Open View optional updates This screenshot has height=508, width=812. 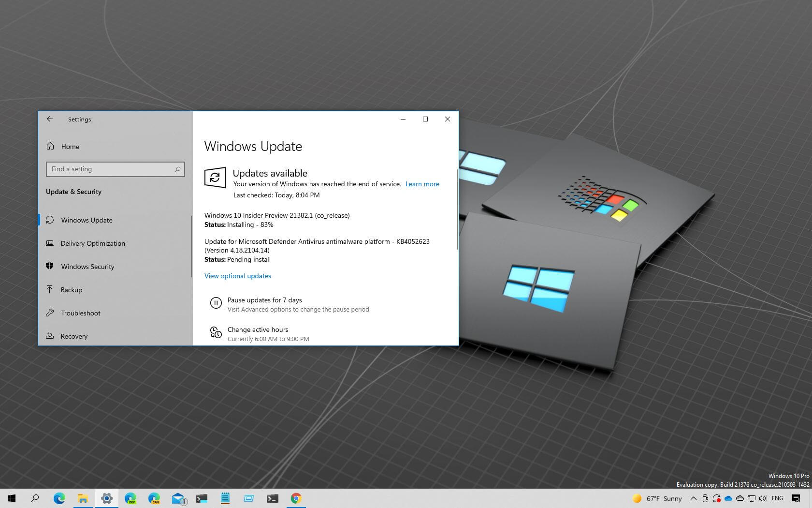(237, 276)
